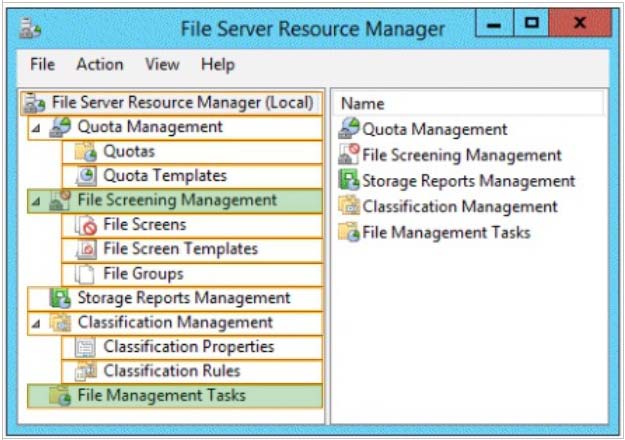Viewport: 625px width, 440px height.
Task: Close the File Server Resource Manager window
Action: click(580, 23)
